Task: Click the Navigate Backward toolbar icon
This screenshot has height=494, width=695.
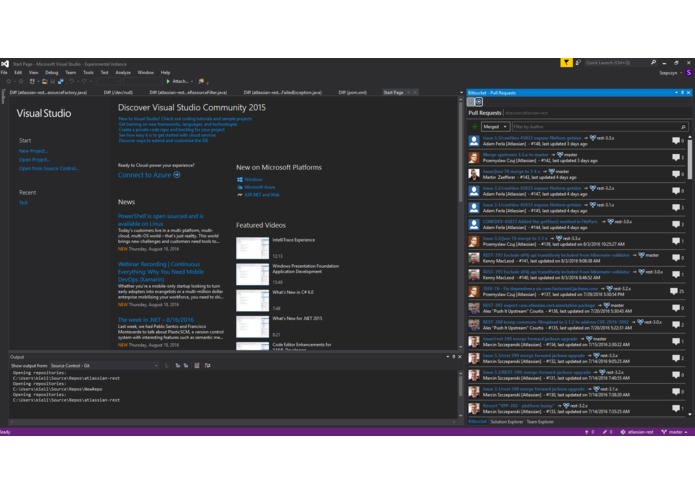Action: 8,82
